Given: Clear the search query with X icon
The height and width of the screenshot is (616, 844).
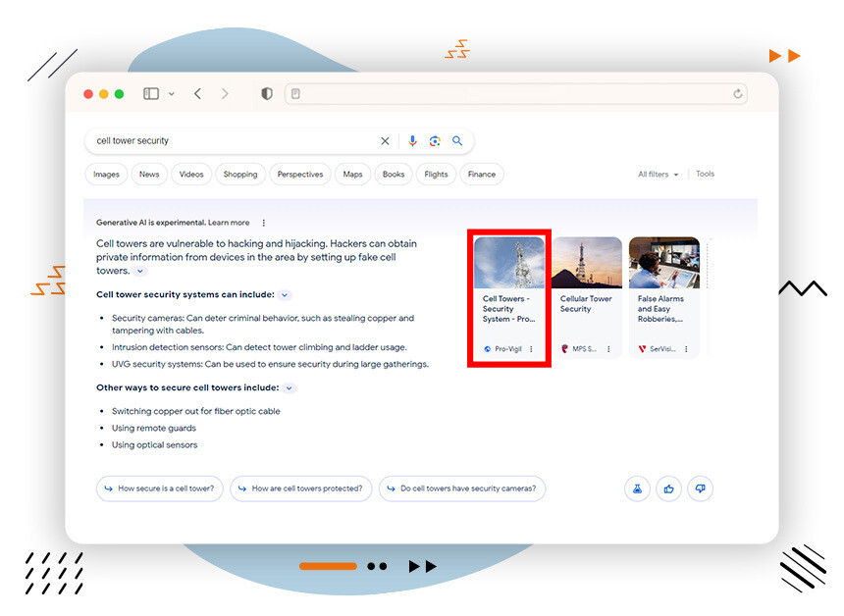Looking at the screenshot, I should click(x=385, y=141).
